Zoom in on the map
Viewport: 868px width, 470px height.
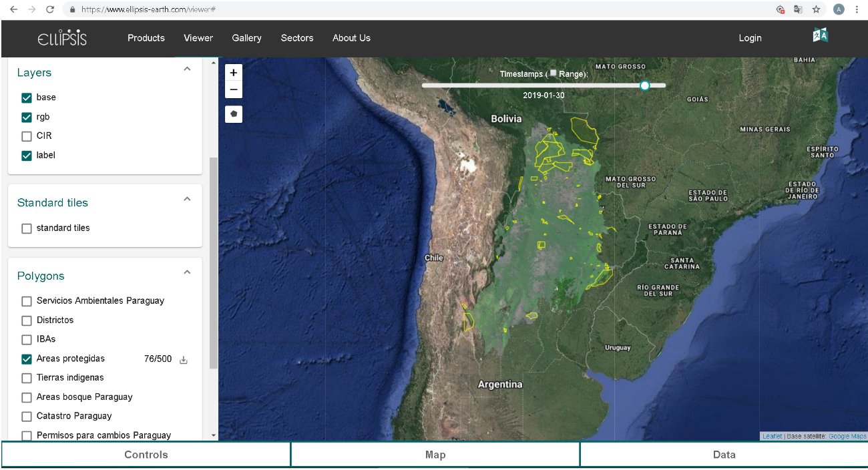(233, 73)
